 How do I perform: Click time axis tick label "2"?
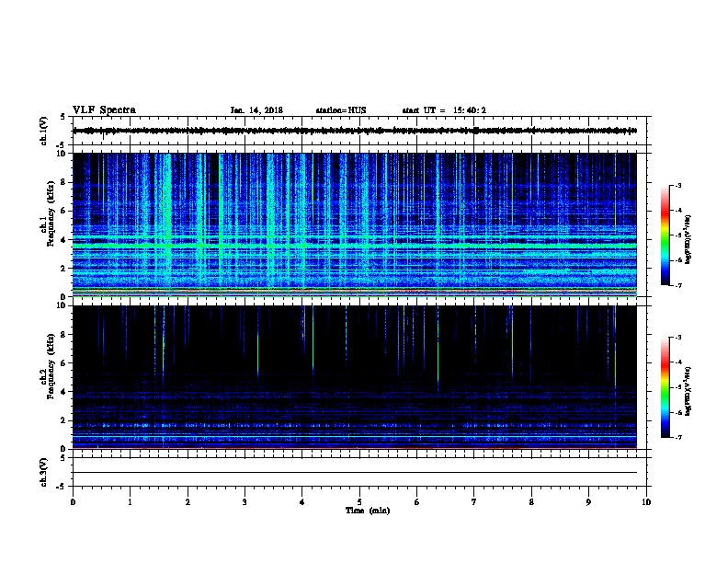(188, 502)
